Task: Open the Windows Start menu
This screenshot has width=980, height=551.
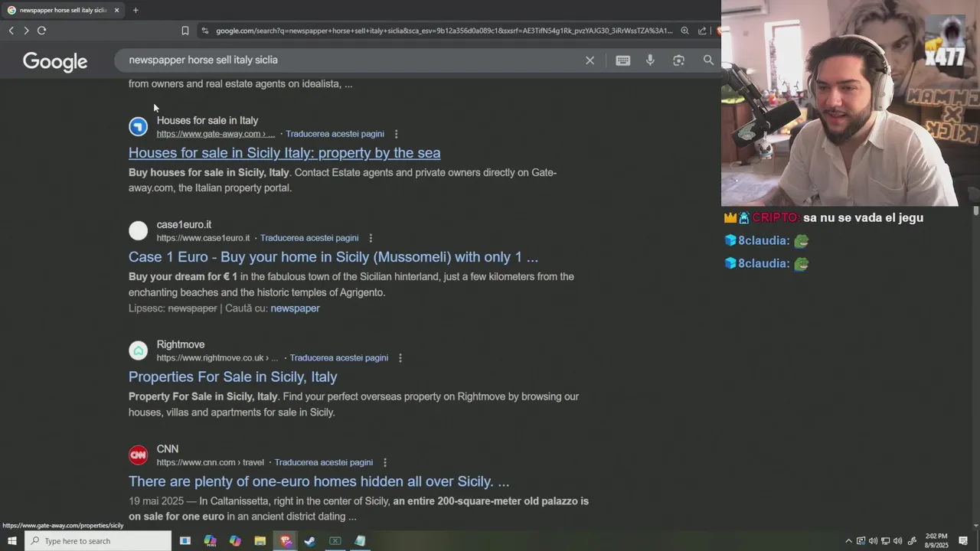Action: click(x=11, y=541)
